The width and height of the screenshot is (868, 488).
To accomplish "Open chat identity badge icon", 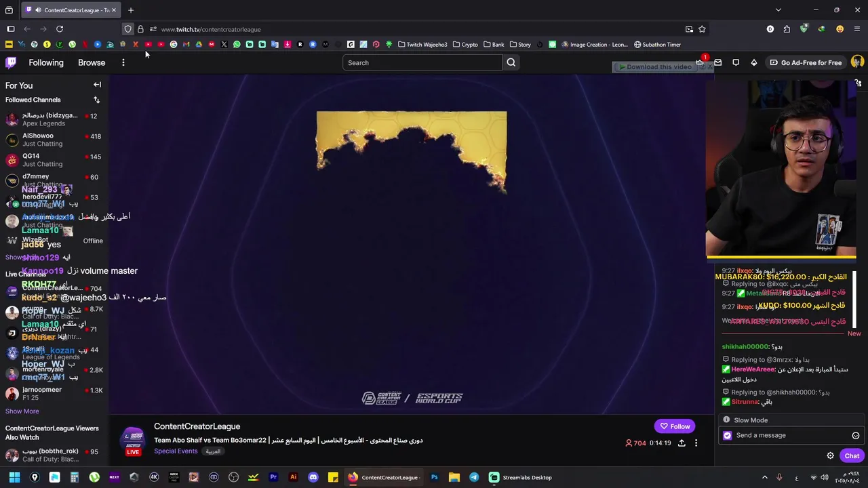I will tap(728, 435).
